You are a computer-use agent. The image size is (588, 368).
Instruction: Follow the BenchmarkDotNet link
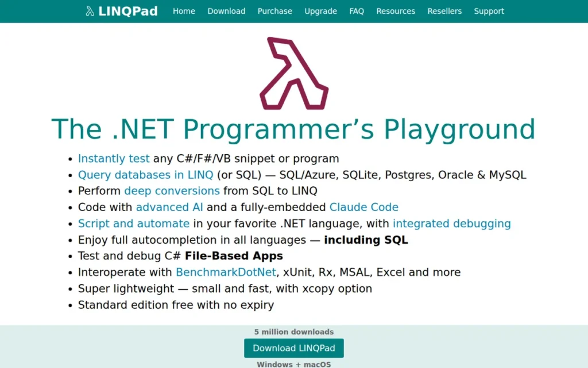tap(226, 272)
